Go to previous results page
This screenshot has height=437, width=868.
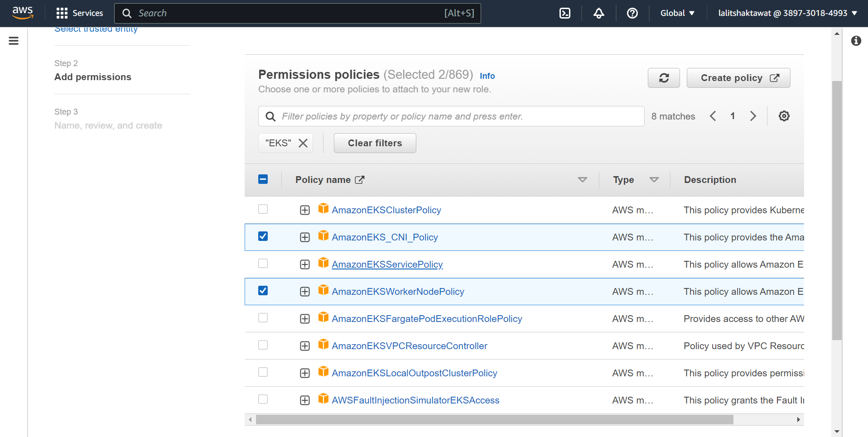click(713, 116)
